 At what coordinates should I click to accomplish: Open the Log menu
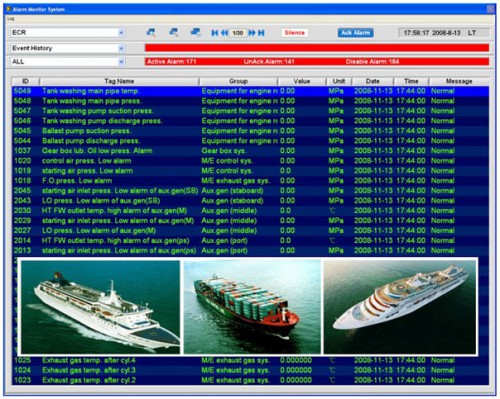[10, 19]
